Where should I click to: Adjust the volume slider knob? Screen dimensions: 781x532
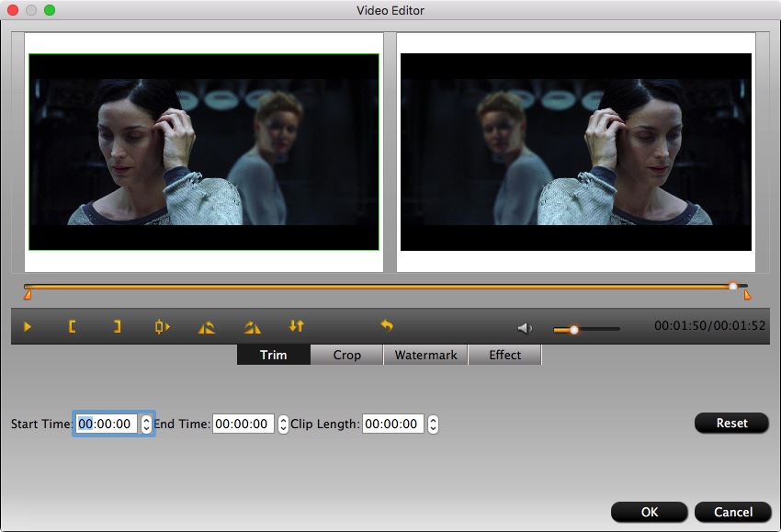click(574, 329)
